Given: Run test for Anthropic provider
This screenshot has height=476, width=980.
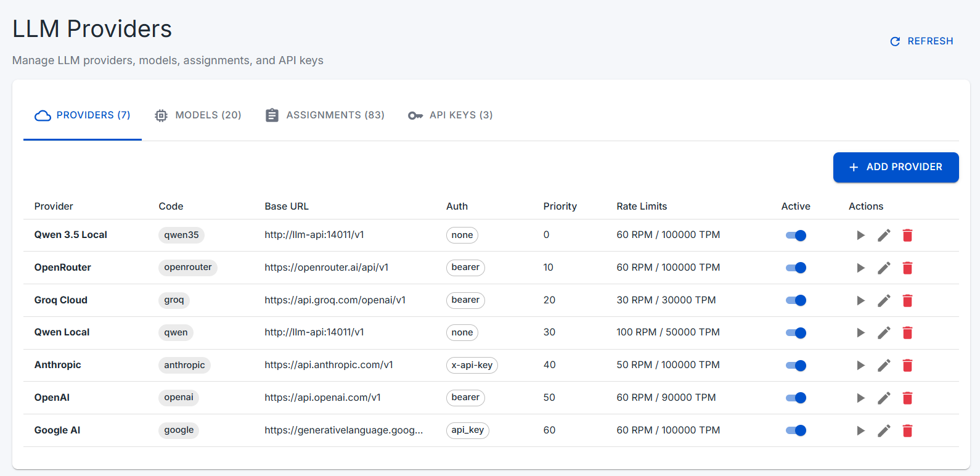Looking at the screenshot, I should [860, 366].
